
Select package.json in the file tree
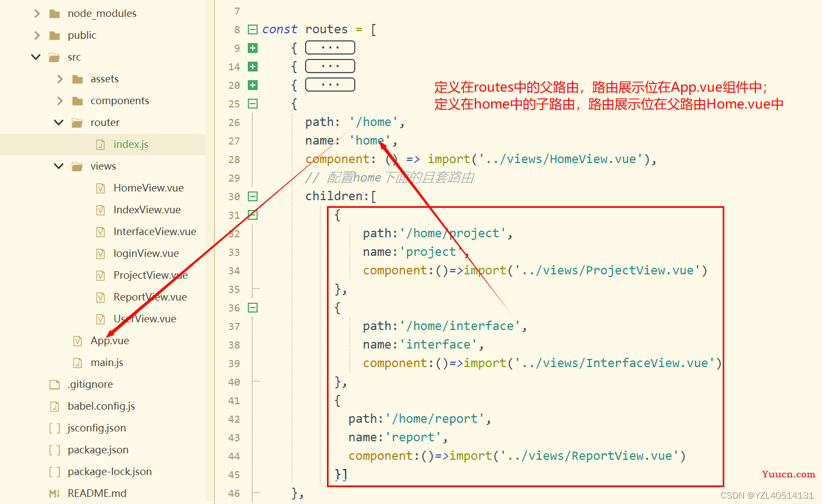[98, 450]
